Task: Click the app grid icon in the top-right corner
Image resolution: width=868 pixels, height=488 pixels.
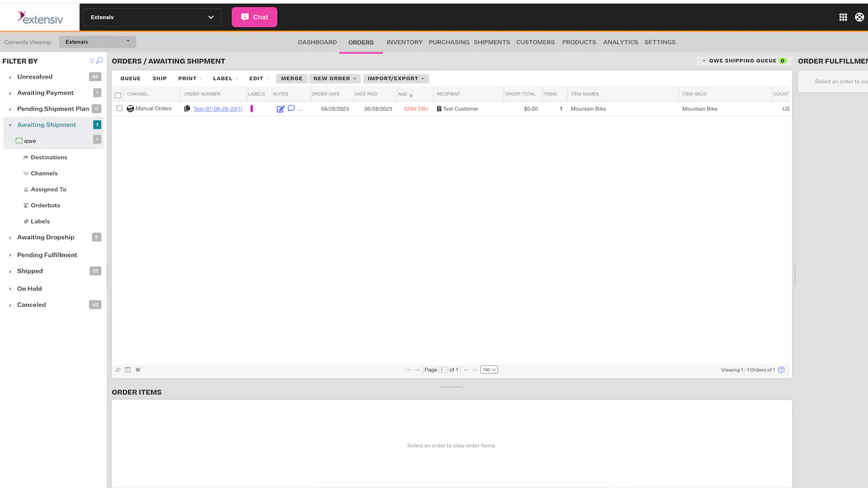Action: coord(842,17)
